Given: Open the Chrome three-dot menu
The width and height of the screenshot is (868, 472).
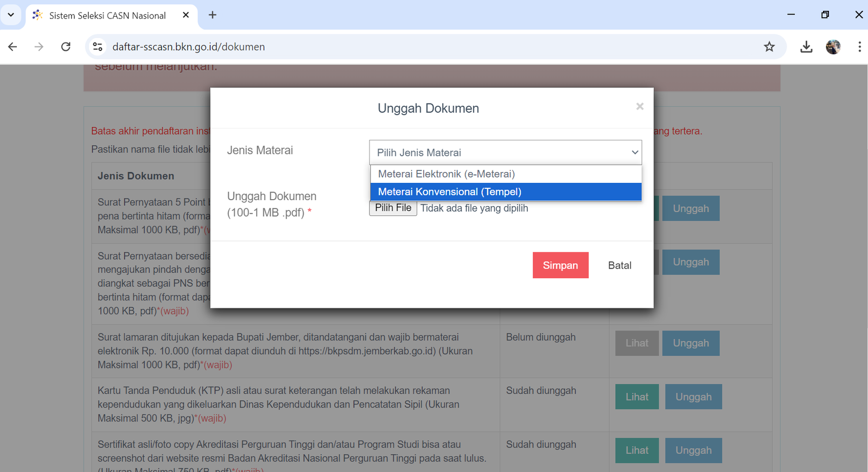Looking at the screenshot, I should coord(859,47).
